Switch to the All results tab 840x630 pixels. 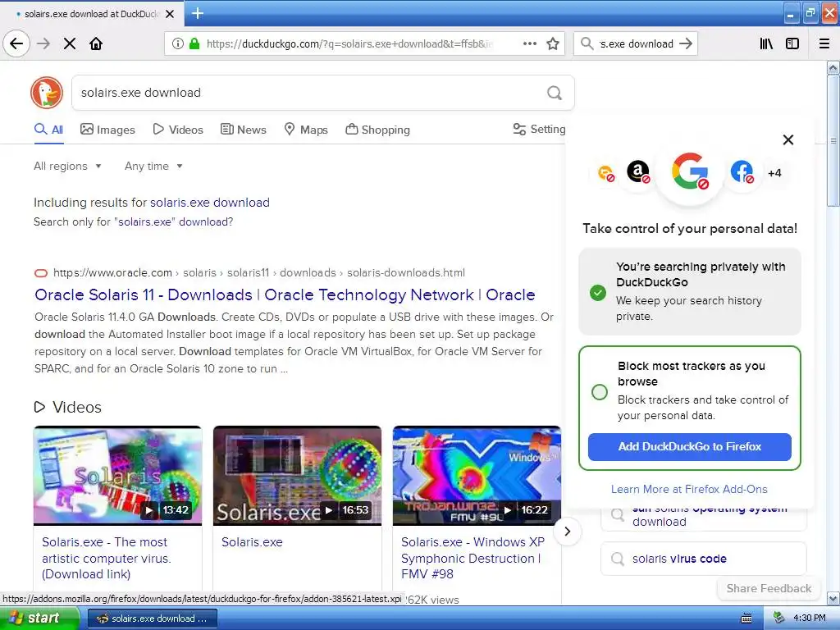tap(48, 130)
